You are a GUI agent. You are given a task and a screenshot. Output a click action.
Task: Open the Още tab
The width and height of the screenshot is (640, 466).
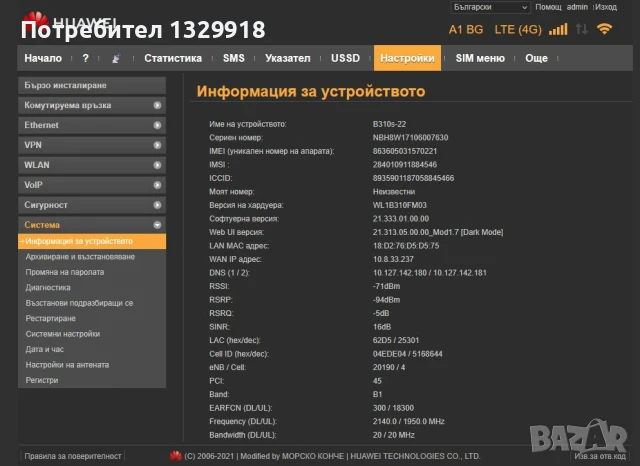[536, 58]
